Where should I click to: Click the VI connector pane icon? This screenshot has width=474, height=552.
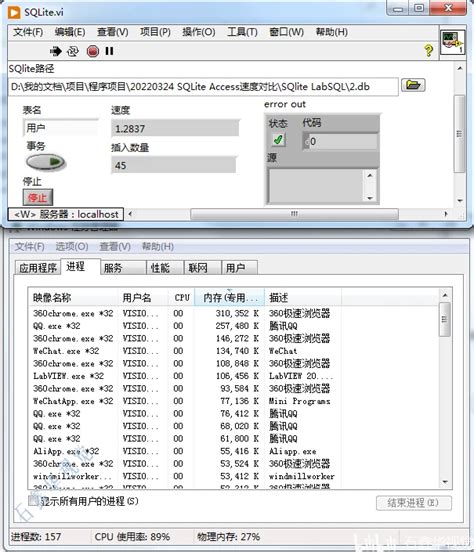[x=453, y=42]
